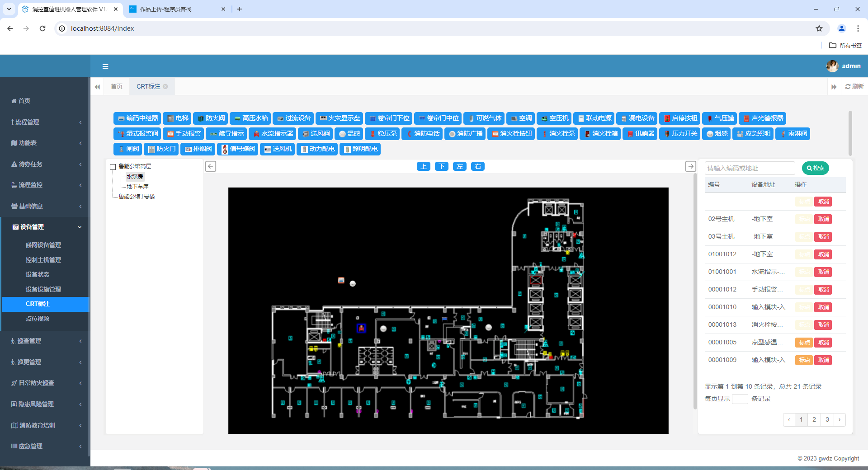Viewport: 868px width, 470px height.
Task: Expand the 巡查管理 sidebar menu
Action: point(45,341)
